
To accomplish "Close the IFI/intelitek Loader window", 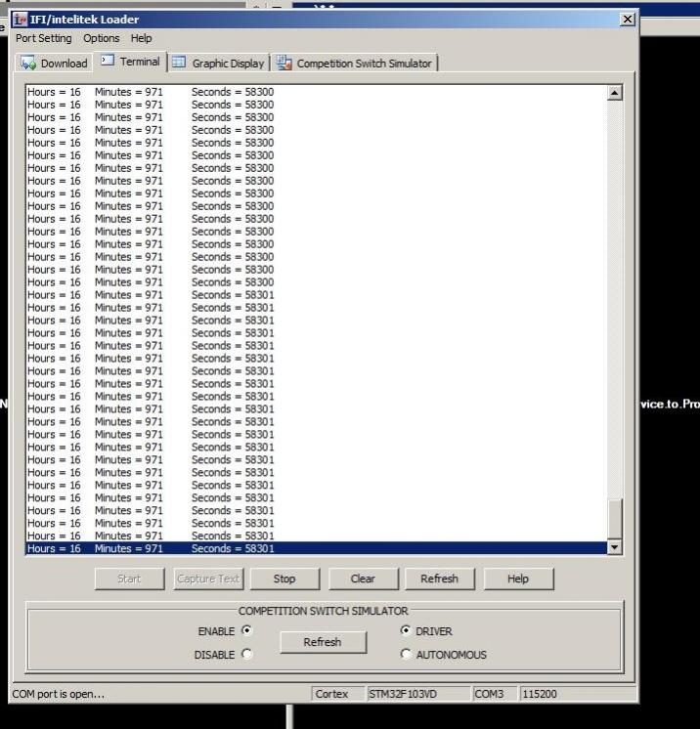I will point(628,20).
